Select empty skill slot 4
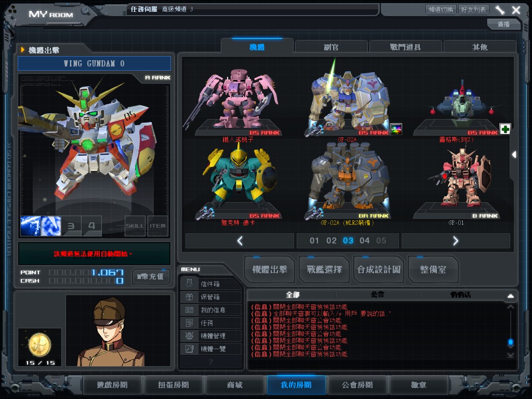 tap(91, 226)
